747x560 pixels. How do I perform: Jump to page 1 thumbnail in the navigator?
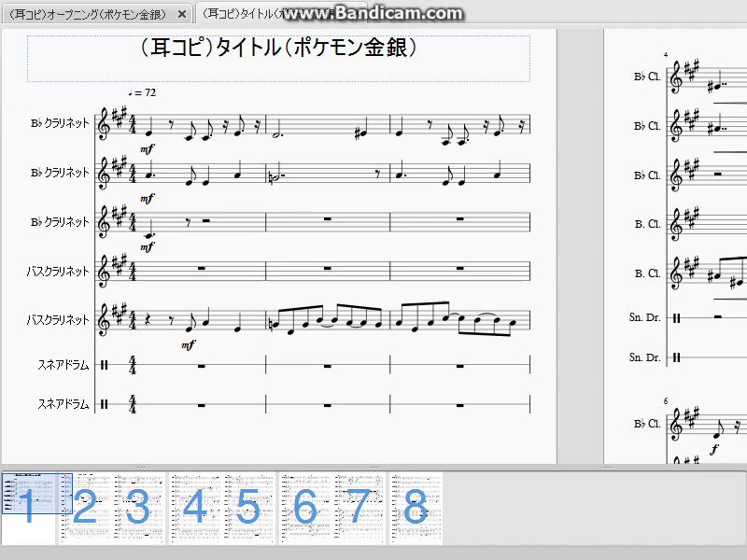click(28, 508)
